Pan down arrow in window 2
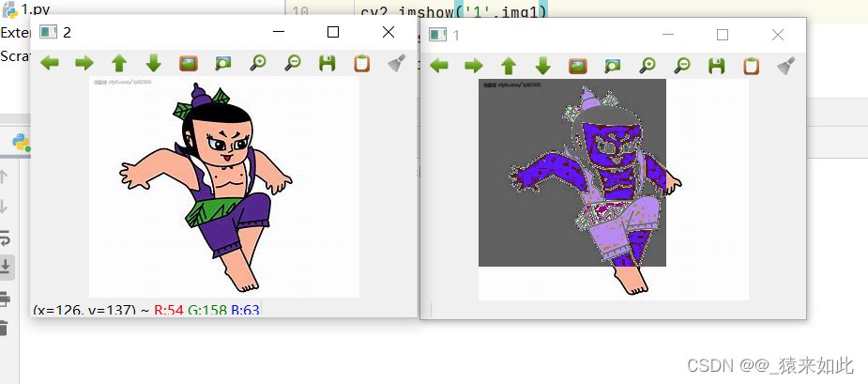Screen dimensions: 868x384 click(x=153, y=63)
